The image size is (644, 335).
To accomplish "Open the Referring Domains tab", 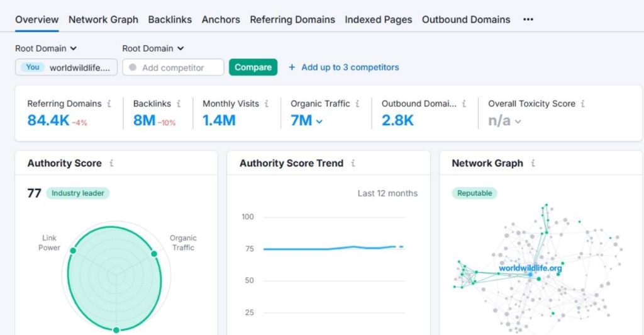I will click(292, 20).
